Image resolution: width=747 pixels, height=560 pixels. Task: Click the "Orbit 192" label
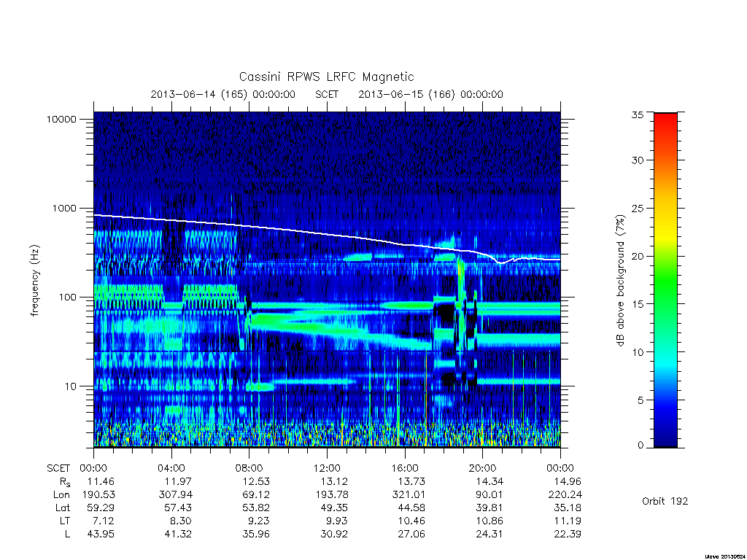[x=665, y=502]
